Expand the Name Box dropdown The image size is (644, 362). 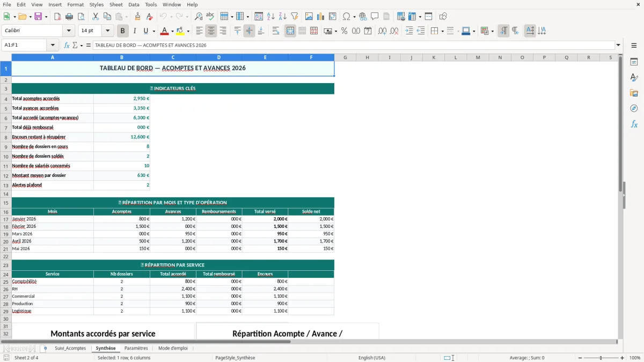(x=53, y=46)
